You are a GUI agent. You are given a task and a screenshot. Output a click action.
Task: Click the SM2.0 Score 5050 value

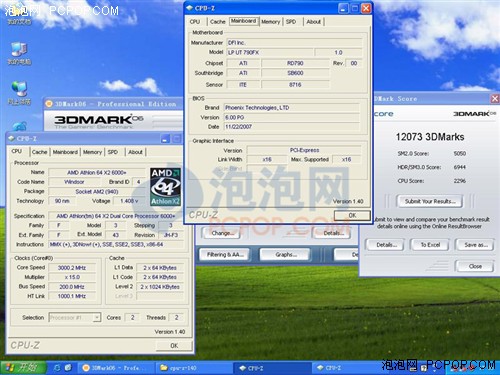(x=460, y=154)
